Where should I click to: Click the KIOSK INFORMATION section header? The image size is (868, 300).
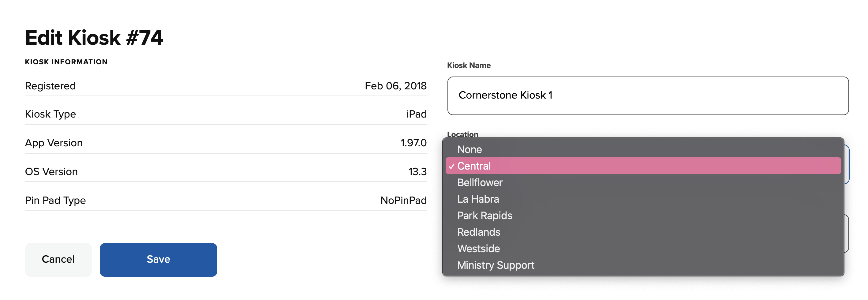coord(66,62)
